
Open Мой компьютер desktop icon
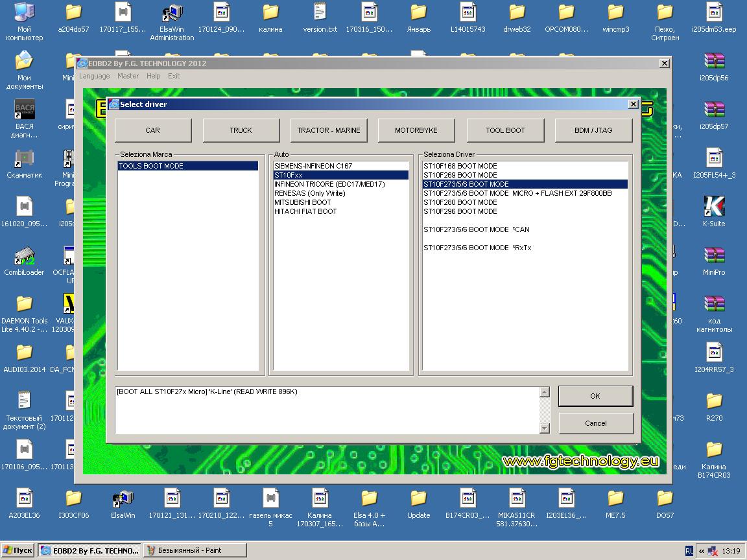point(24,22)
